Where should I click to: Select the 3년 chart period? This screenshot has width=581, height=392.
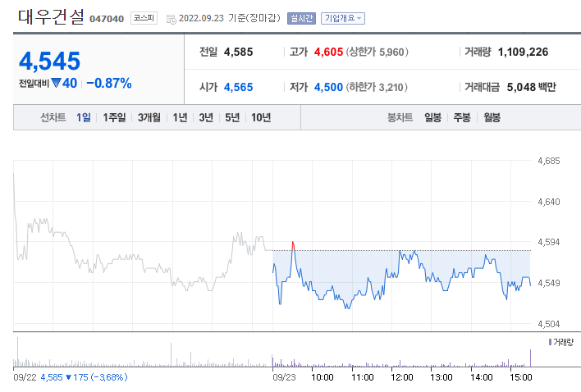[x=206, y=118]
